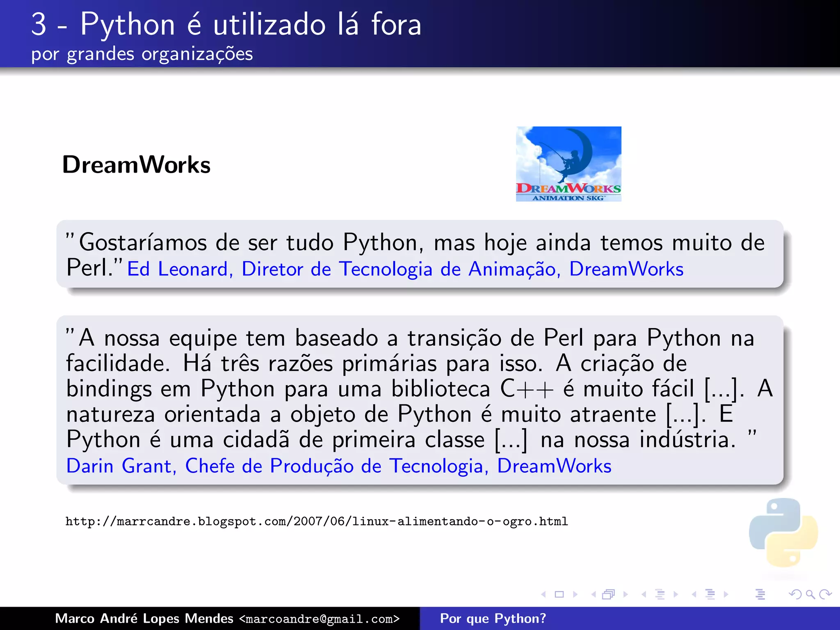Click the subsection navigation icon
The height and width of the screenshot is (630, 840).
click(660, 594)
